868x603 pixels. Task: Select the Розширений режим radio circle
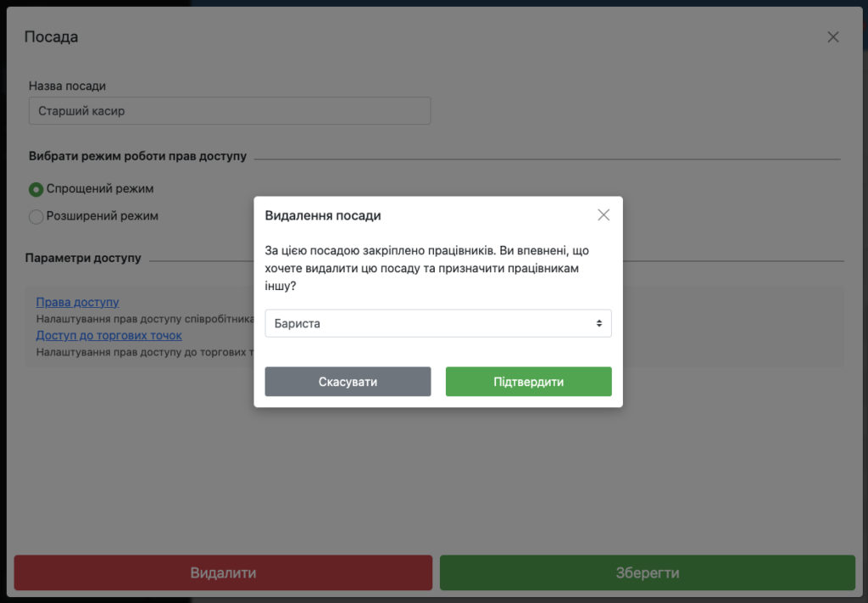pyautogui.click(x=36, y=216)
